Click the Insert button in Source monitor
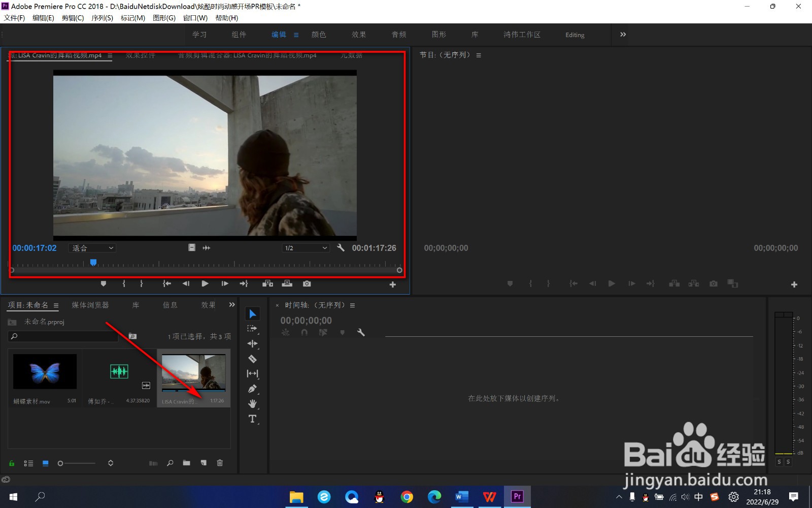 point(267,283)
